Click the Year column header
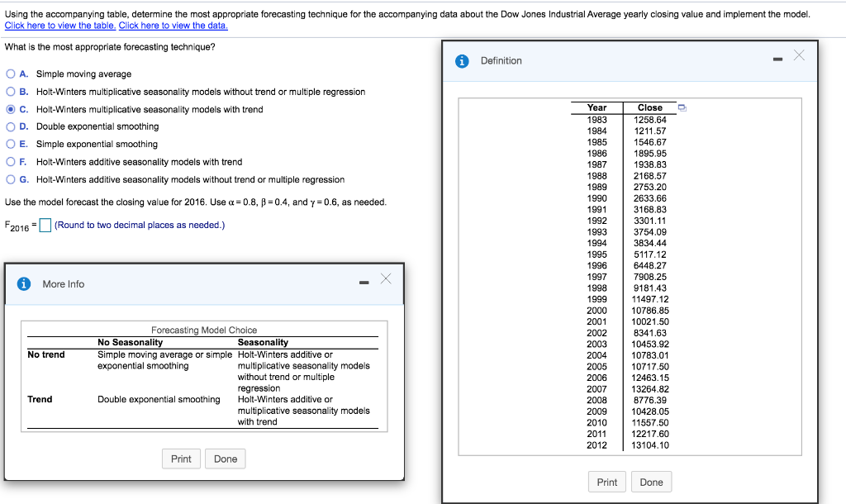This screenshot has width=846, height=504. 596,107
